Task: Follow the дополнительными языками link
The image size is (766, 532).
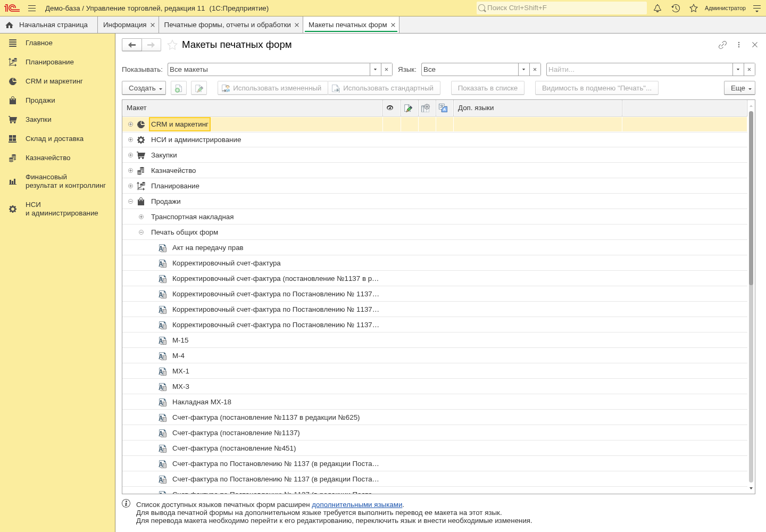Action: (357, 505)
